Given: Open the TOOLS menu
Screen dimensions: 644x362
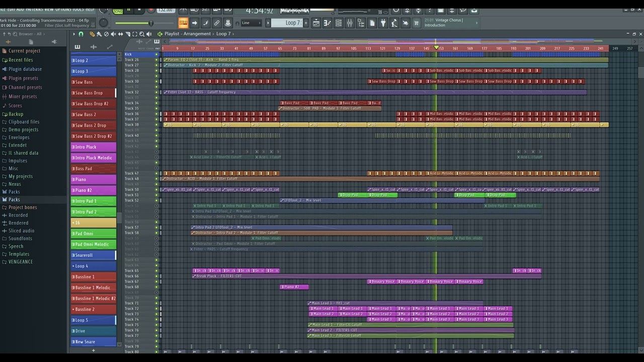Looking at the screenshot, I should coord(78,9).
